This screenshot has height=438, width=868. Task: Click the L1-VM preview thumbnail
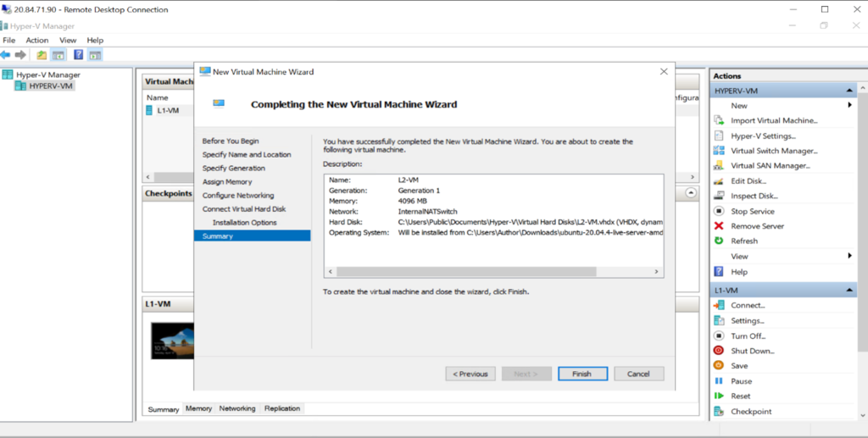tap(173, 341)
